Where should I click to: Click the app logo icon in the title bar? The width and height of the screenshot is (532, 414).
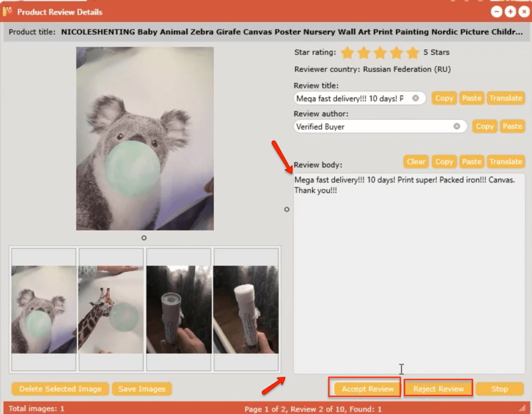pos(7,11)
